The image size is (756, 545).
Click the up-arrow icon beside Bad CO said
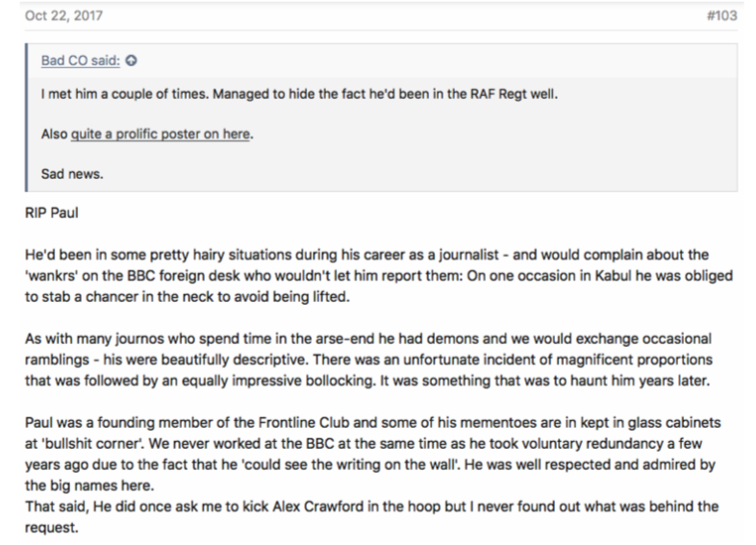tap(131, 61)
